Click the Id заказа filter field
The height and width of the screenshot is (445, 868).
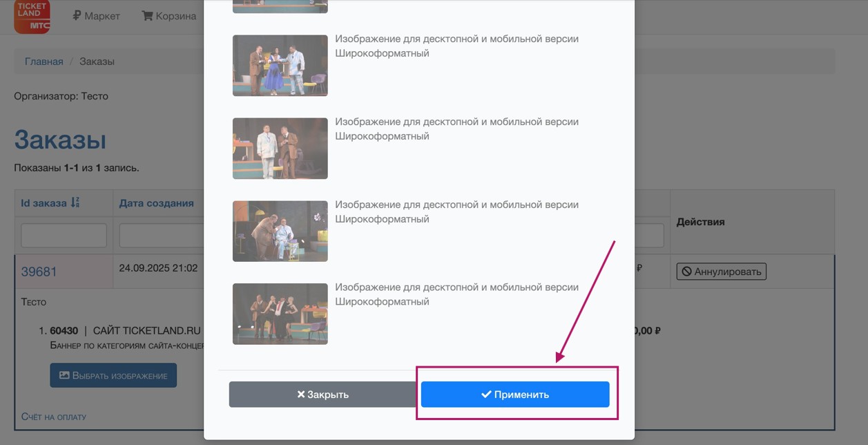64,236
